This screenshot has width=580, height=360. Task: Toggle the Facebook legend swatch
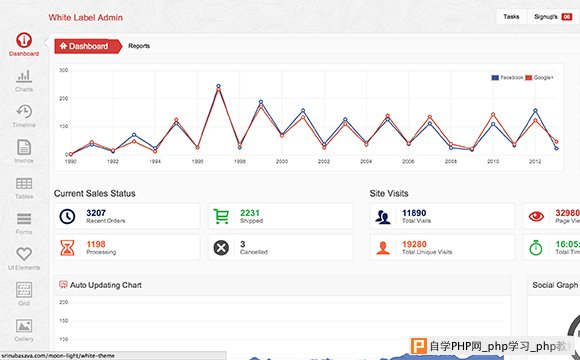495,78
